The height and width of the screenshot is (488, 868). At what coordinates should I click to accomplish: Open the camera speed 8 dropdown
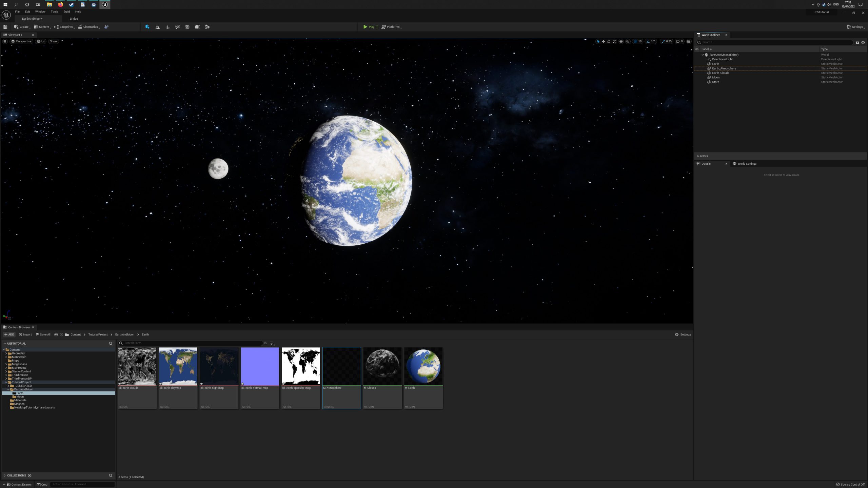pos(680,41)
